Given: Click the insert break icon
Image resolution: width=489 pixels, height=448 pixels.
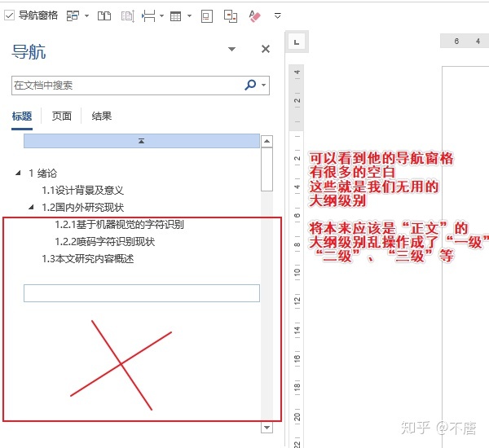Looking at the screenshot, I should point(148,15).
